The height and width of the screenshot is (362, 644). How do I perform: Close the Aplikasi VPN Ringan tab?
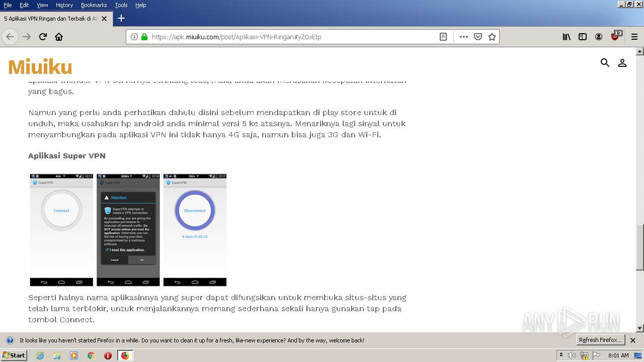click(x=104, y=19)
